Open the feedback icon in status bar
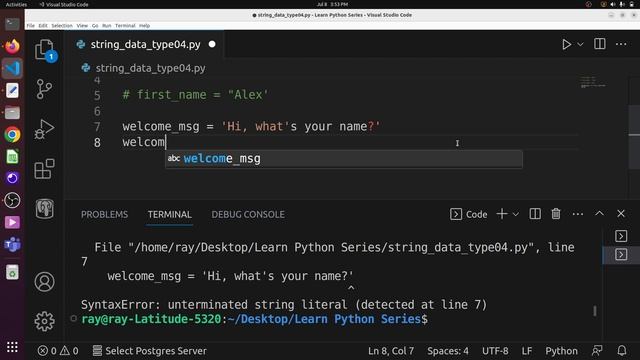640x360 pixels. click(x=597, y=350)
